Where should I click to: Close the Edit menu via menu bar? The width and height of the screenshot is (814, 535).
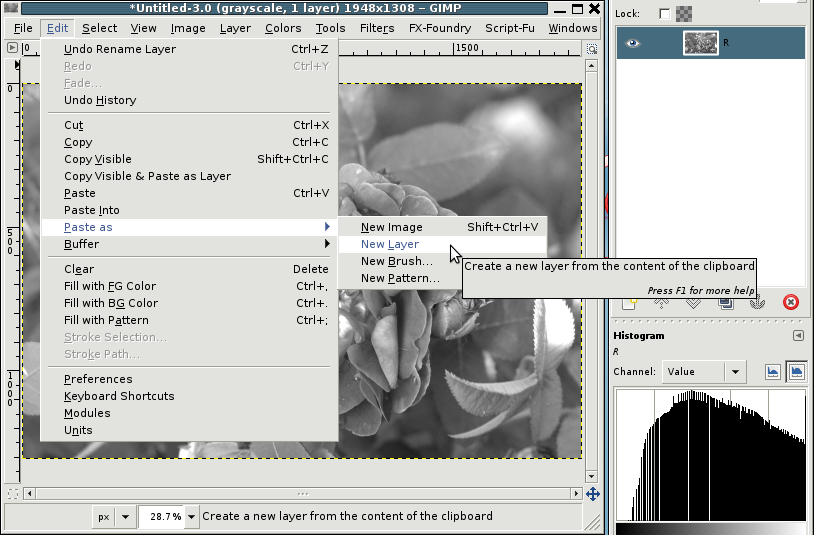tap(57, 28)
